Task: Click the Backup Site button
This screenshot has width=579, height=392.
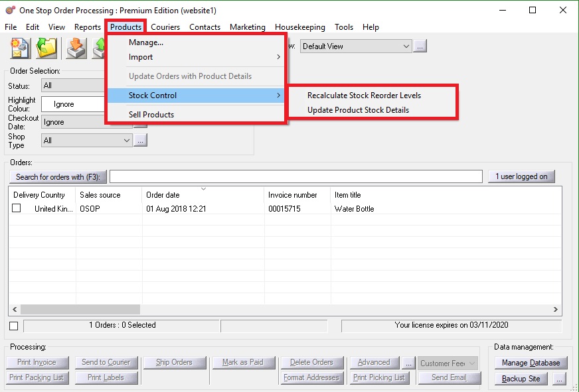Action: pyautogui.click(x=521, y=379)
